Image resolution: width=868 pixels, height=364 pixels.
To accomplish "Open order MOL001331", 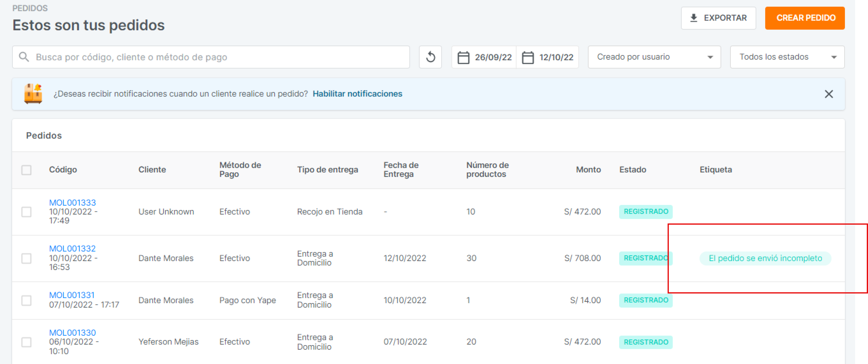I will 72,295.
